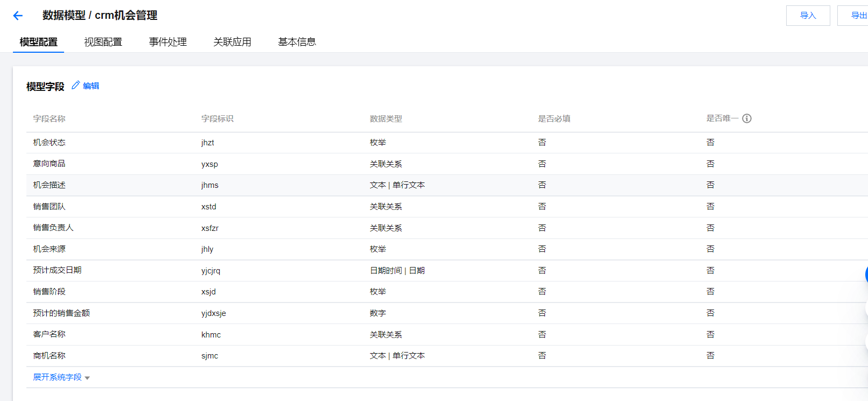Select the 意向商品 field name
Viewport: 868px width, 401px height.
coord(49,164)
